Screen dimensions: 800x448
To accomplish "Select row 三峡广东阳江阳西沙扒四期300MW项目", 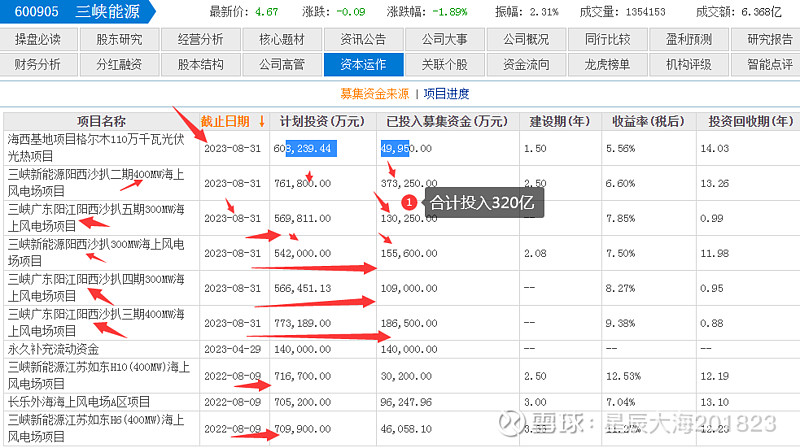I will tap(402, 288).
